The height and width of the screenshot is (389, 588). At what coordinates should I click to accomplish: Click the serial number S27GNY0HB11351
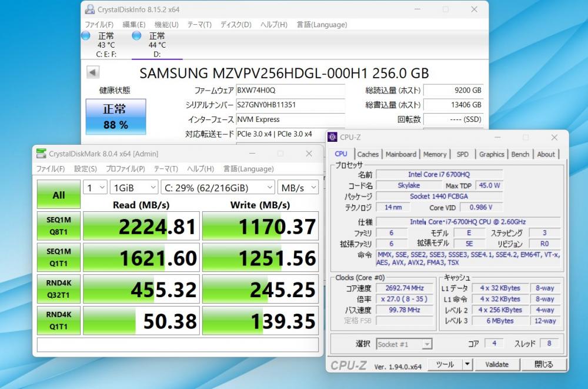[290, 105]
